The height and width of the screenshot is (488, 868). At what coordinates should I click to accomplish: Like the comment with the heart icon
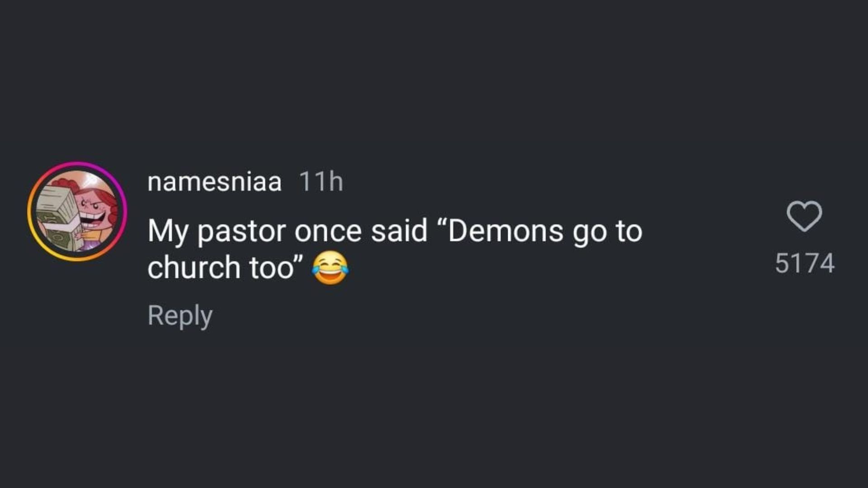(x=804, y=216)
